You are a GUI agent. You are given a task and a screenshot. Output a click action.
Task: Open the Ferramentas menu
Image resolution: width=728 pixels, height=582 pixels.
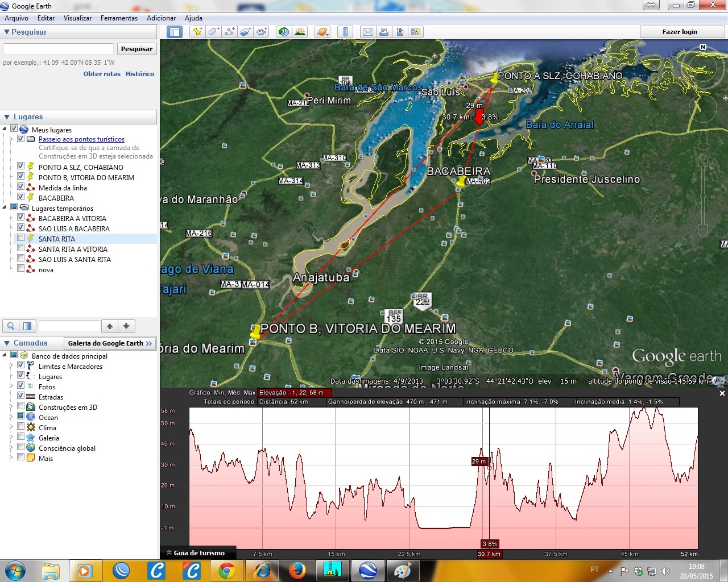pyautogui.click(x=119, y=18)
